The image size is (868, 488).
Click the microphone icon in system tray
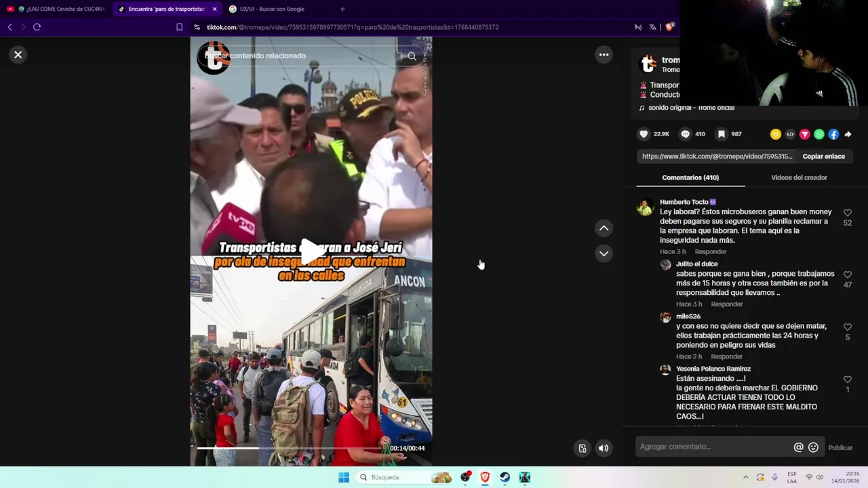click(775, 477)
